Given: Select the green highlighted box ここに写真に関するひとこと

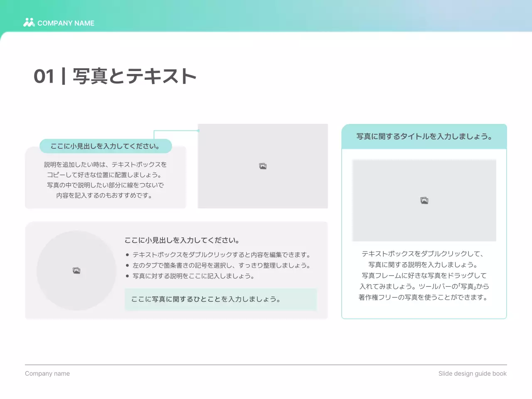Looking at the screenshot, I should point(220,299).
